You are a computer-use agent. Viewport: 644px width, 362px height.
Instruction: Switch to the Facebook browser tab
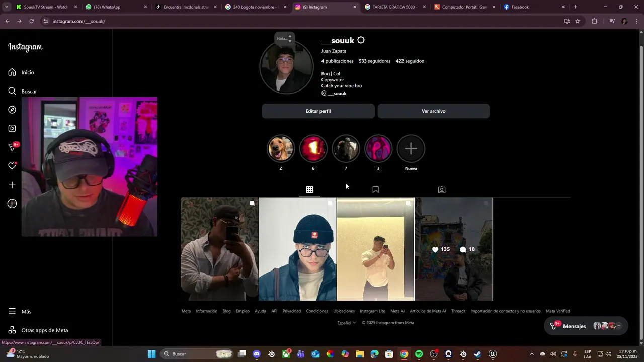pos(533,7)
